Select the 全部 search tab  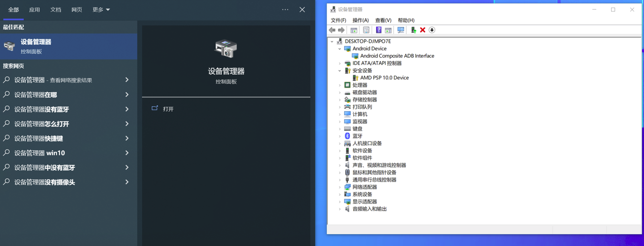click(13, 10)
